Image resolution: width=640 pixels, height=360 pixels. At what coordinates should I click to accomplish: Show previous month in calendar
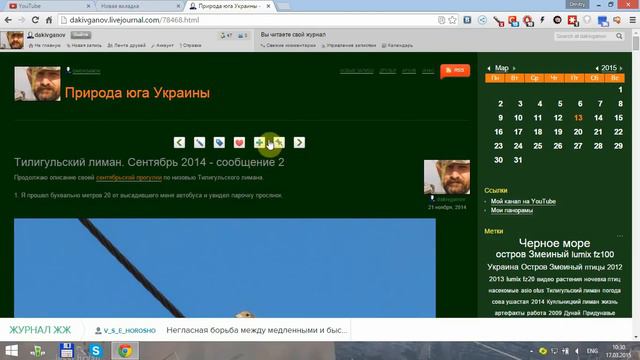click(x=489, y=68)
